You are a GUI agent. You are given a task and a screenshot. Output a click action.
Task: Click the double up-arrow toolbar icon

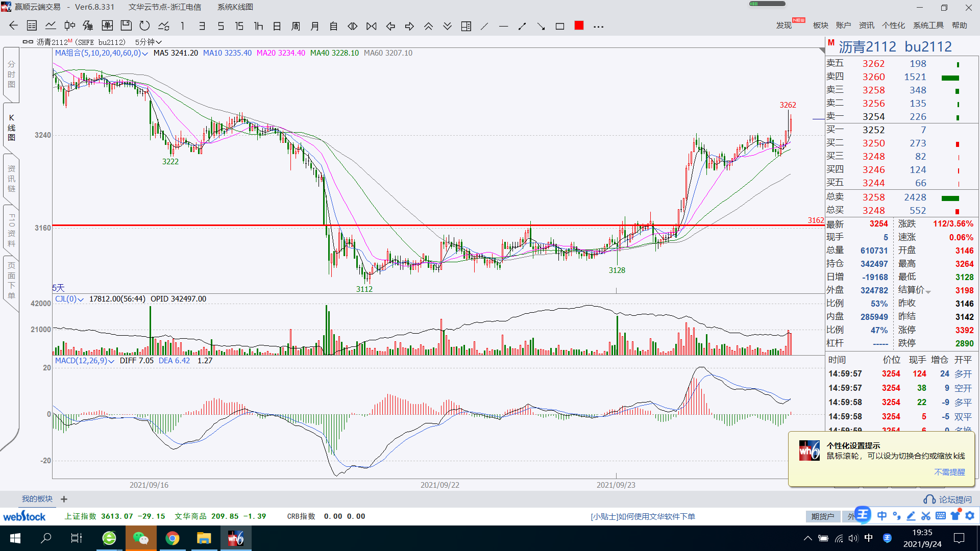(x=428, y=26)
